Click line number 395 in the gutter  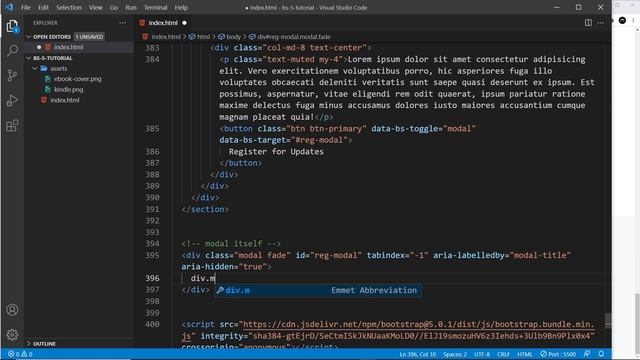tap(152, 255)
